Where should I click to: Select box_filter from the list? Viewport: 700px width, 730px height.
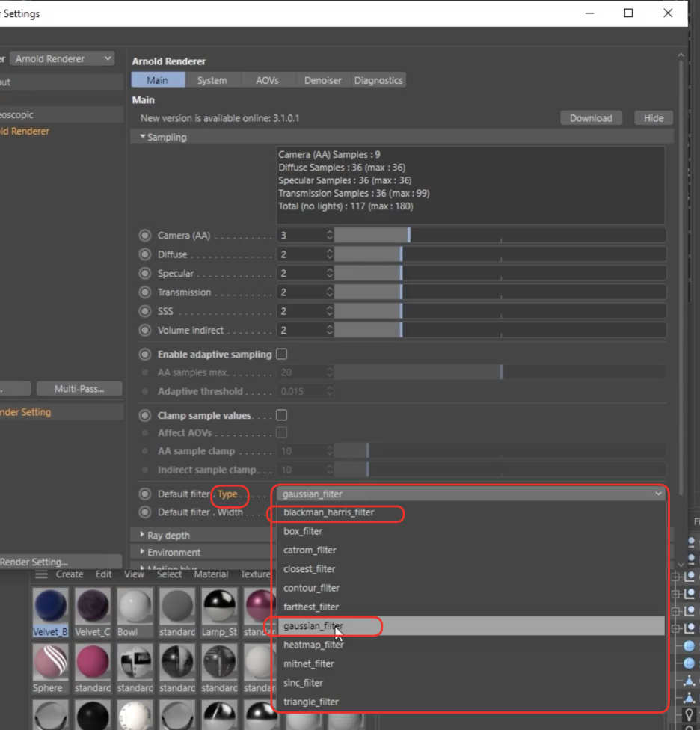click(470, 531)
